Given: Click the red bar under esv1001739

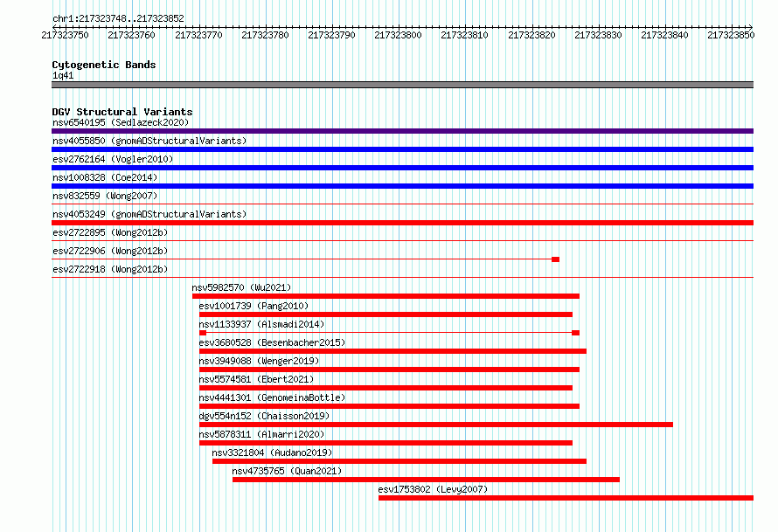Looking at the screenshot, I should (x=386, y=314).
